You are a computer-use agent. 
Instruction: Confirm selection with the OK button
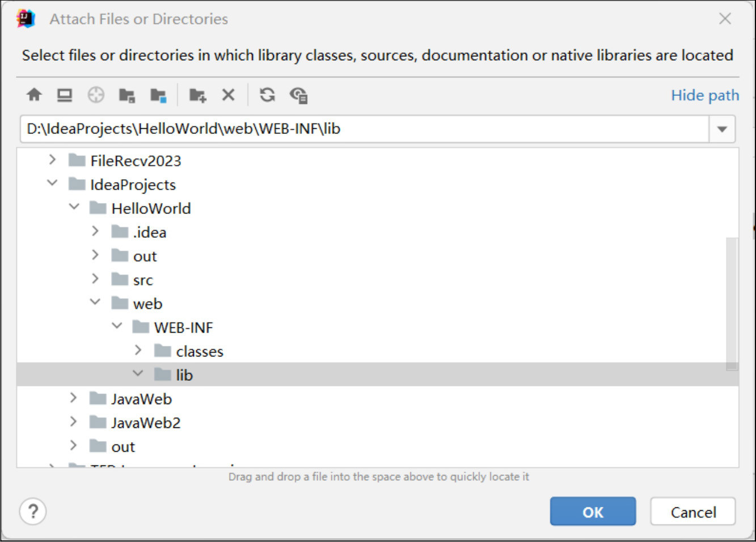(592, 511)
